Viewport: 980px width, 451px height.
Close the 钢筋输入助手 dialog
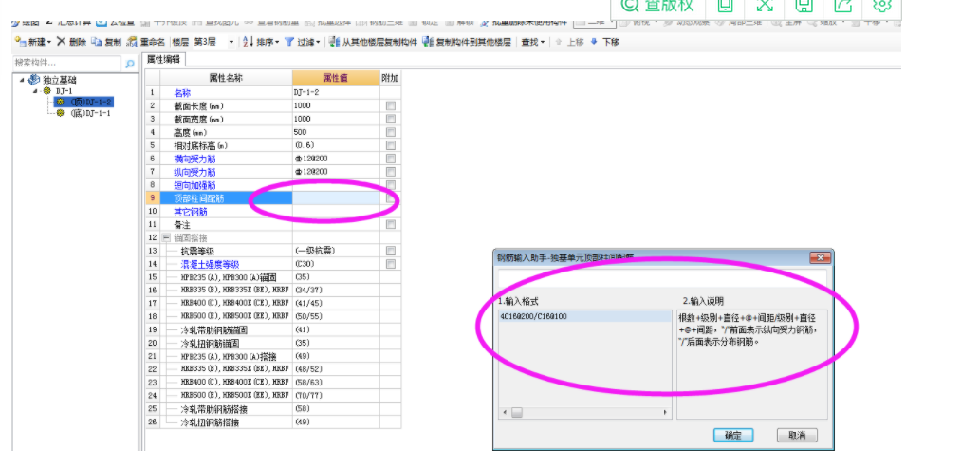(820, 257)
